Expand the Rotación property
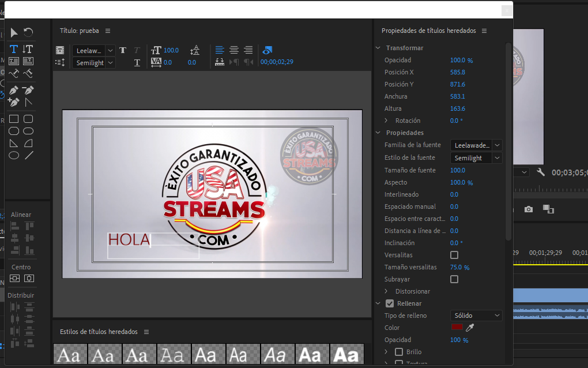 tap(386, 121)
